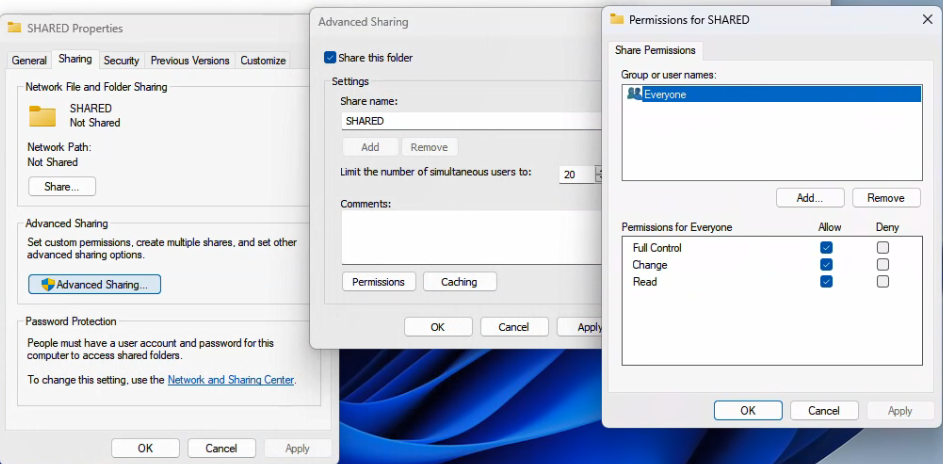The width and height of the screenshot is (943, 464).
Task: Check Deny for Full Control
Action: tap(882, 248)
